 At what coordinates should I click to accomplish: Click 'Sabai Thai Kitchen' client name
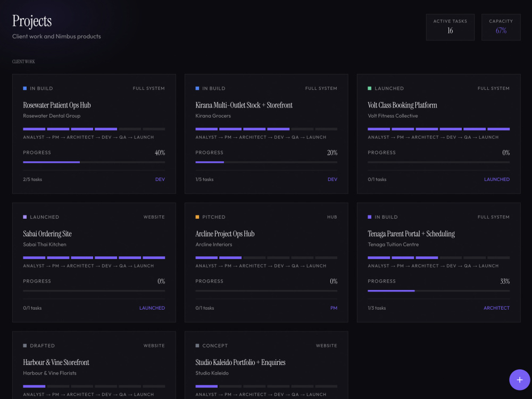pos(45,244)
